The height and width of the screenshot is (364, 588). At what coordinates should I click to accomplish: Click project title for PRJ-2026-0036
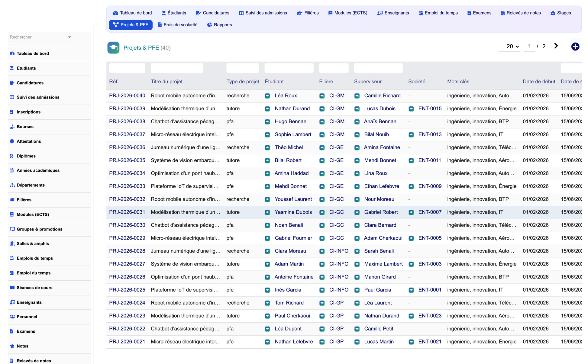[x=186, y=148]
